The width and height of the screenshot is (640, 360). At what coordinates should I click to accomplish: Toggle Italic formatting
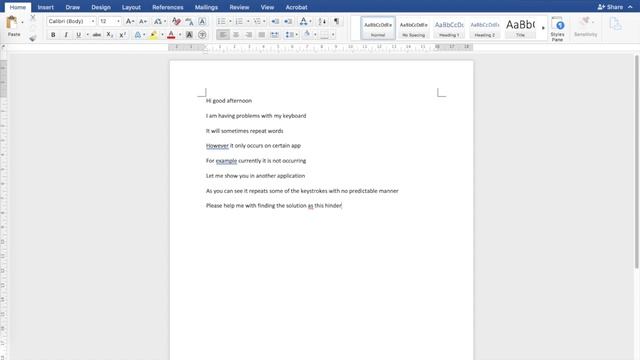tap(66, 35)
